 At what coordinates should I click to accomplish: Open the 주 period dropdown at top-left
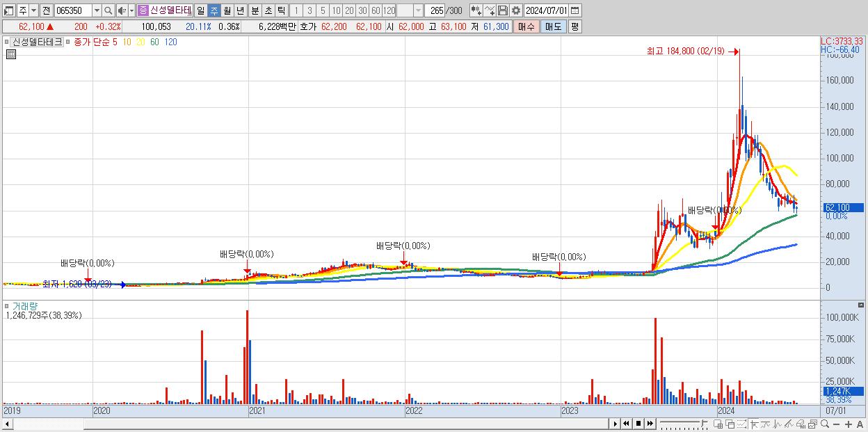(x=33, y=10)
